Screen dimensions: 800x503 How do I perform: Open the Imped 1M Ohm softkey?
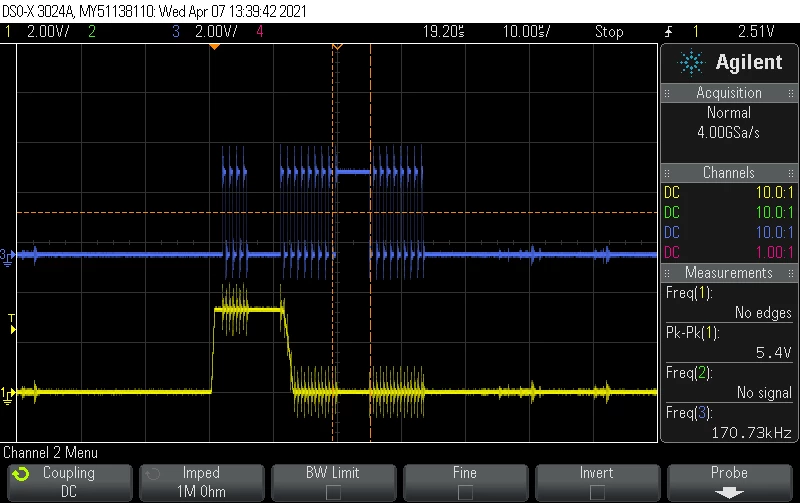click(202, 483)
